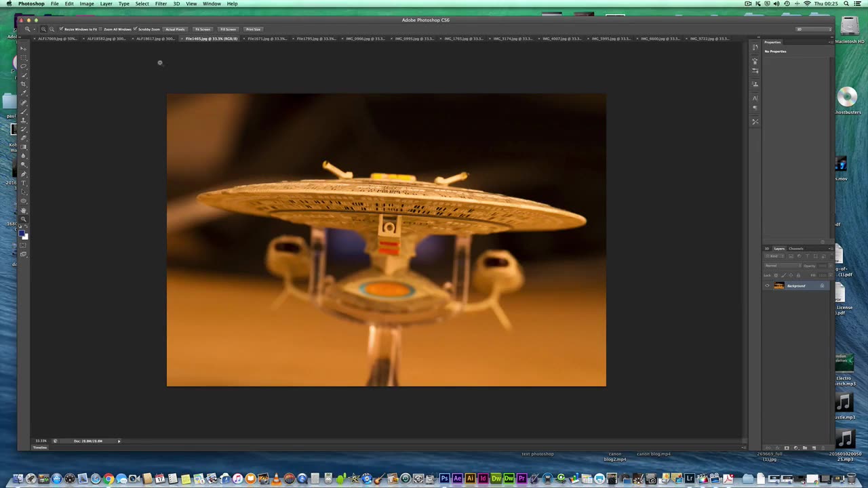The height and width of the screenshot is (488, 868).
Task: Click the Fit Screen button
Action: coord(203,29)
